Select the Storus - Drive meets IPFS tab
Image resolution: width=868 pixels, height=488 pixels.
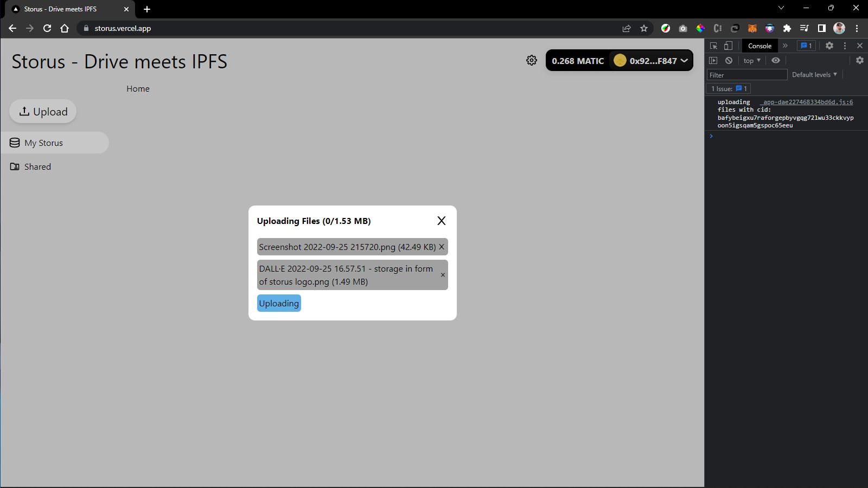tap(71, 9)
